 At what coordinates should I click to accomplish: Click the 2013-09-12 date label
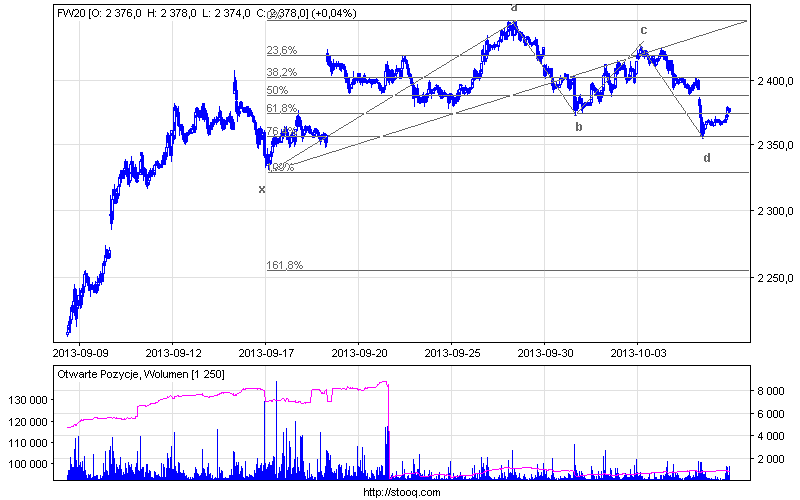(x=173, y=353)
